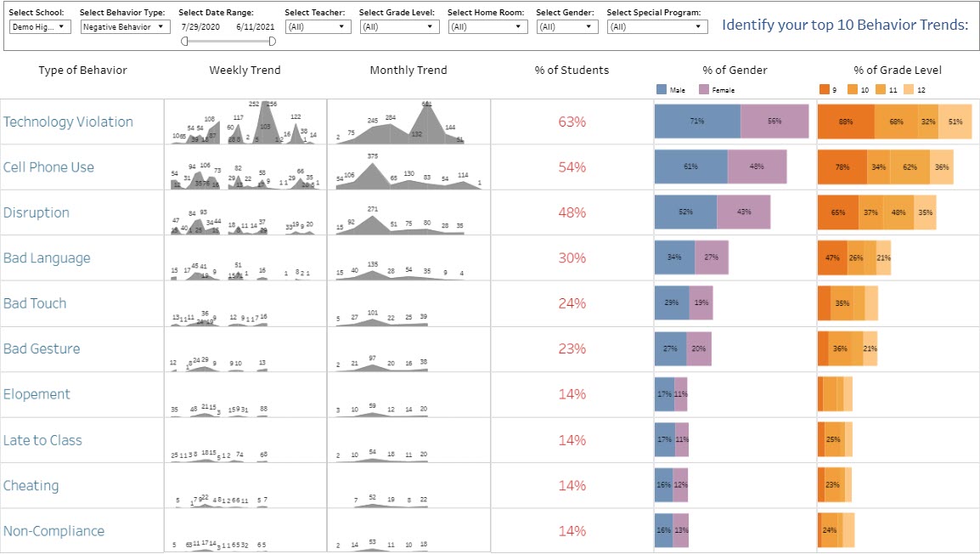Click the Weekly Trend column header
Viewport: 980px width, 554px height.
[245, 70]
